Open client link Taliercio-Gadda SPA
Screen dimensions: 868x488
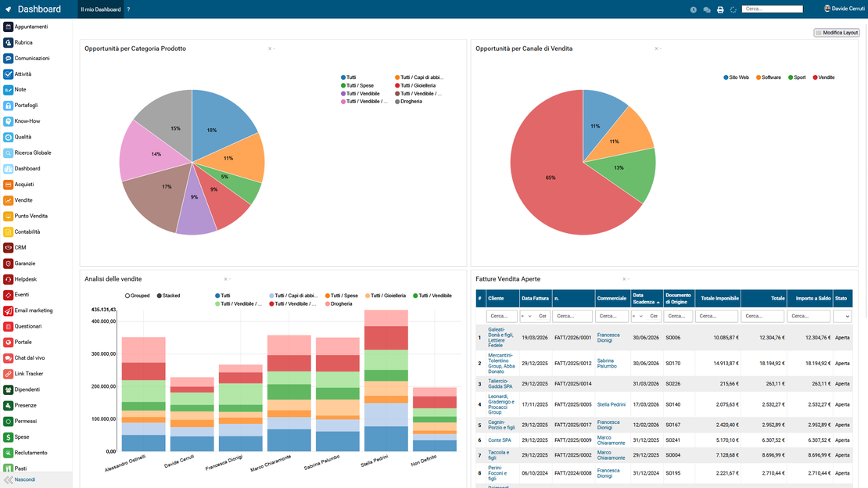[x=500, y=384]
